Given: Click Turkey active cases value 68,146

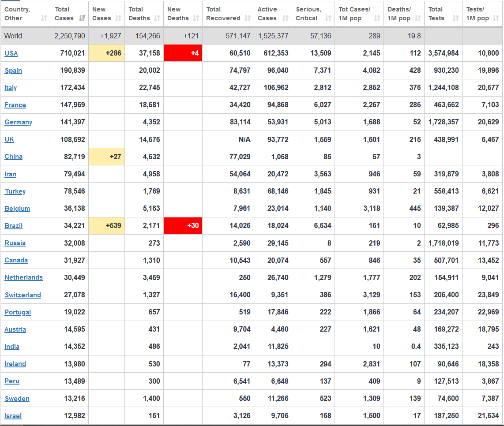Looking at the screenshot, I should pyautogui.click(x=278, y=191).
